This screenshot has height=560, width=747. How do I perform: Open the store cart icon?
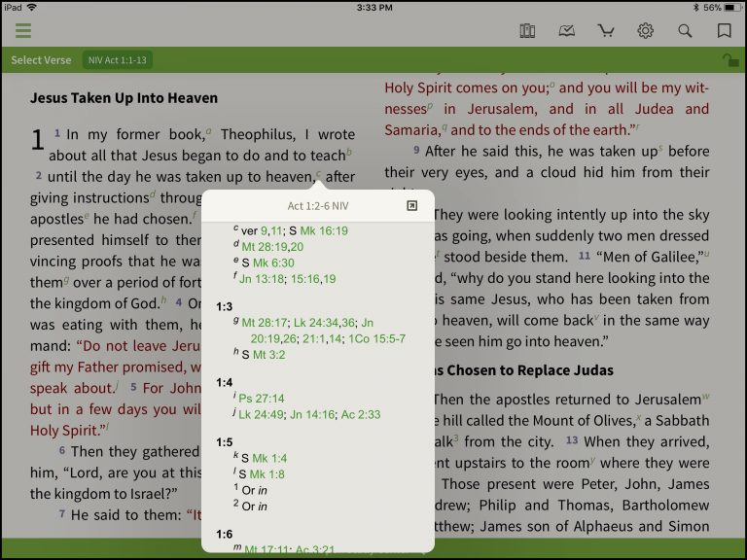[606, 31]
